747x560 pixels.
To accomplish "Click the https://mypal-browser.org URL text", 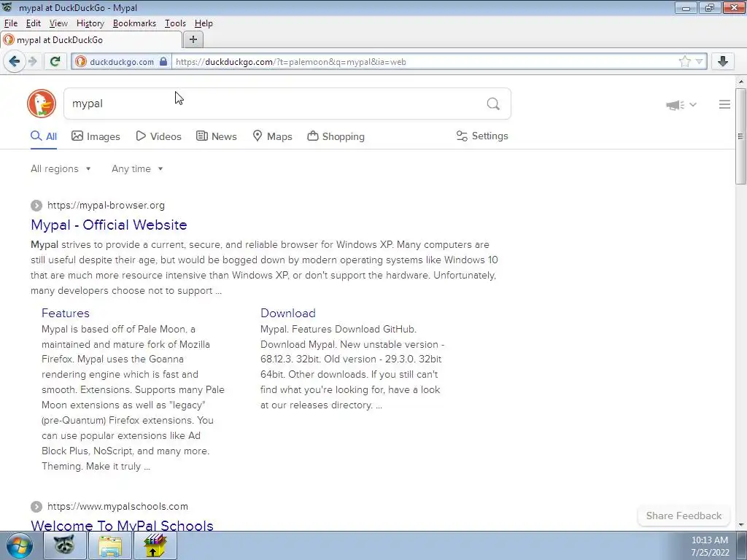I will [106, 205].
